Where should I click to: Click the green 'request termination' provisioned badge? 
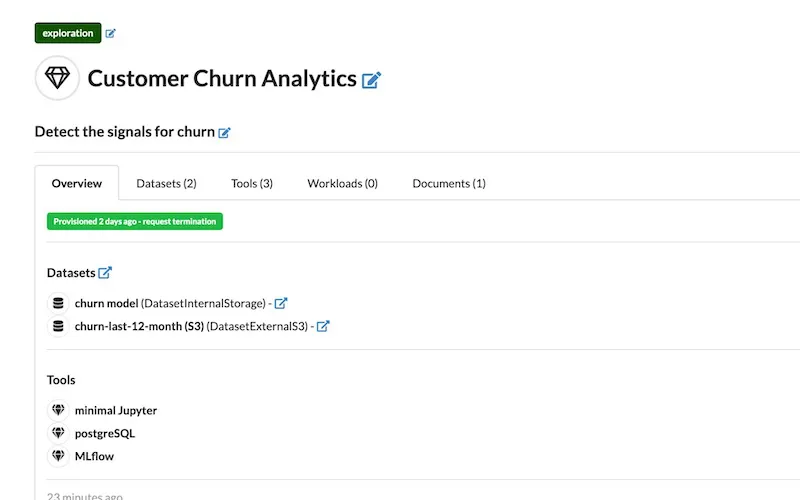point(135,221)
